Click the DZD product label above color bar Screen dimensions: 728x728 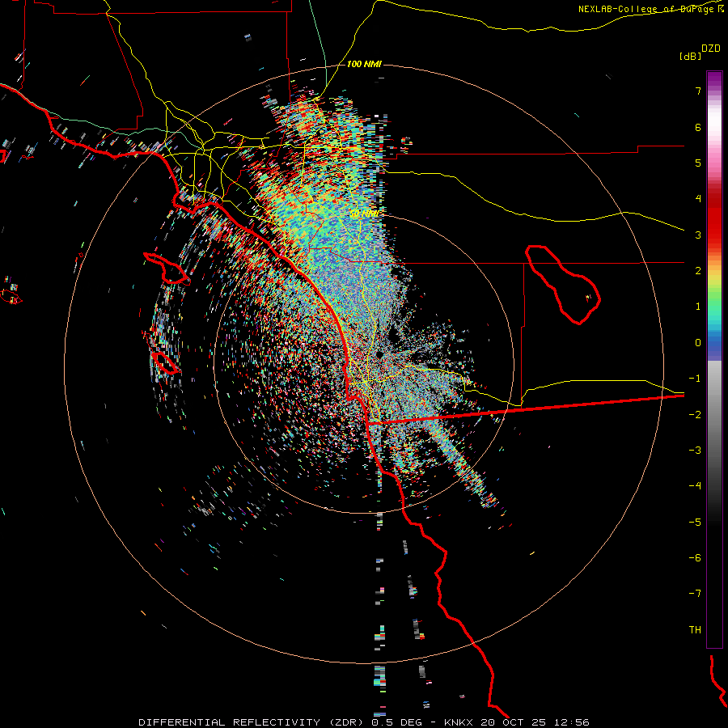tap(711, 49)
